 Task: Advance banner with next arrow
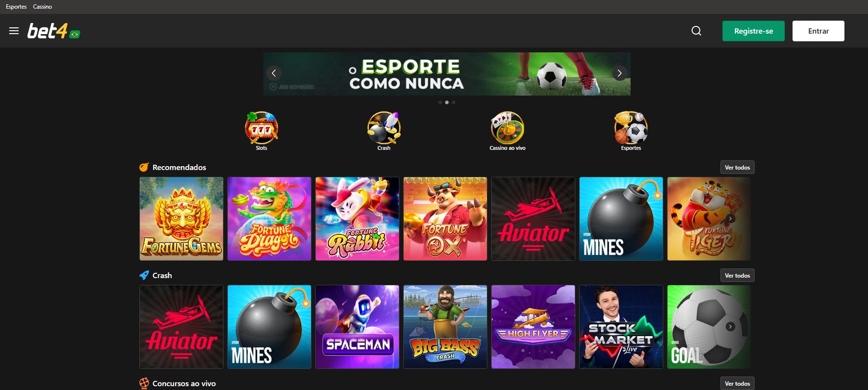click(x=620, y=73)
